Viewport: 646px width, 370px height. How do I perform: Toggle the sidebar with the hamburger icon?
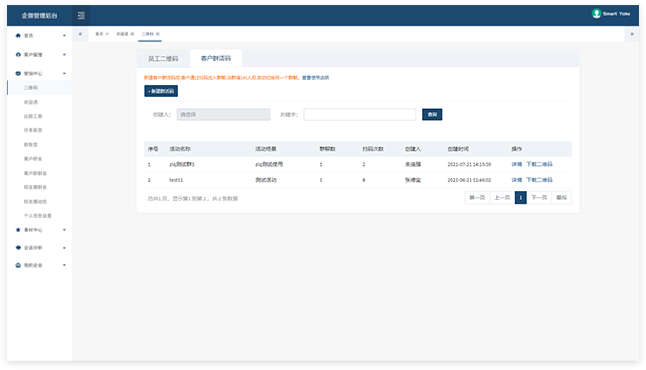pos(81,15)
